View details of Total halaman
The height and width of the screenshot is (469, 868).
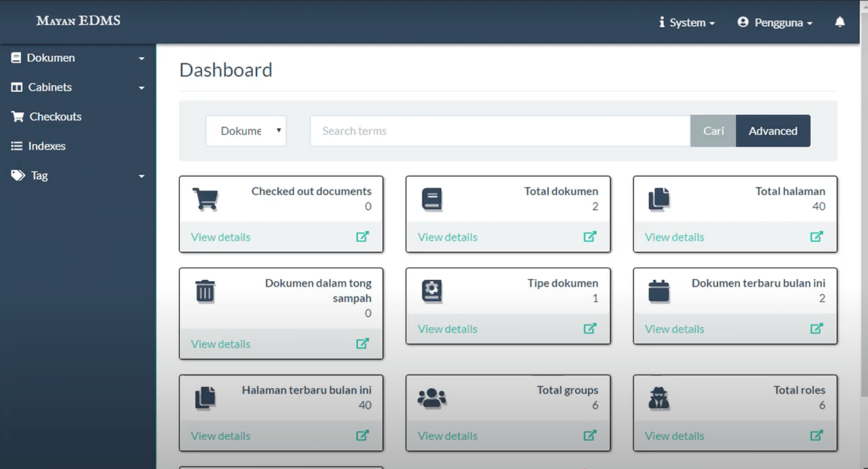[x=675, y=237]
